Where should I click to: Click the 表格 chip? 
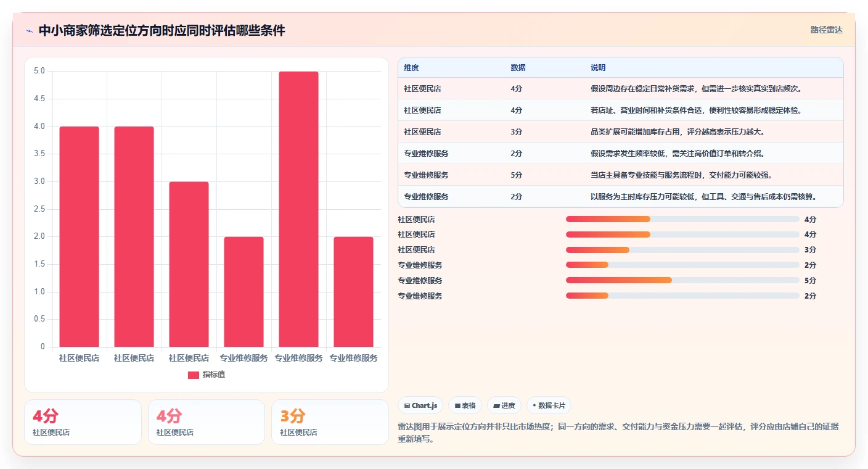[465, 405]
